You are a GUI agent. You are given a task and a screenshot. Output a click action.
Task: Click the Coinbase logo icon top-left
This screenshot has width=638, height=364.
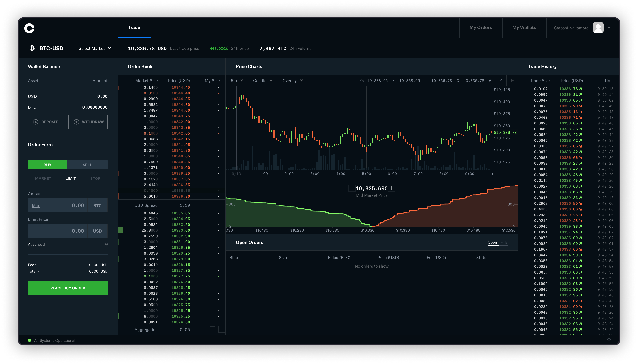(x=29, y=28)
